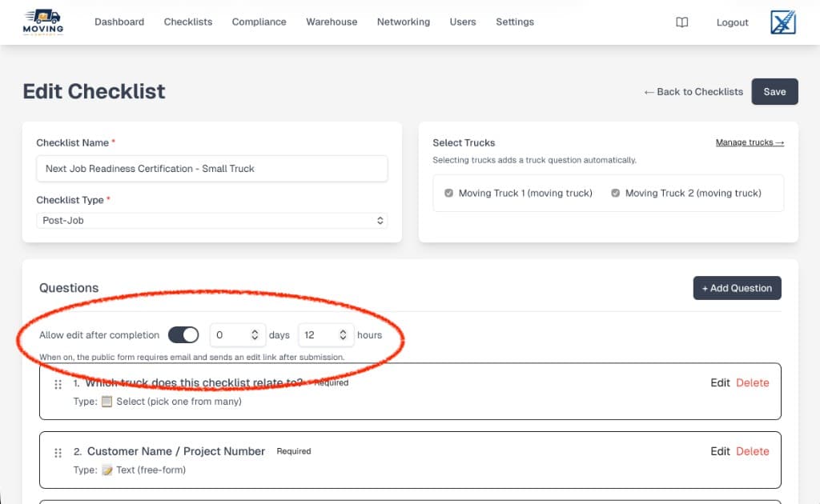This screenshot has height=504, width=820.
Task: Grab the drag handle for Customer Name question
Action: 58,453
